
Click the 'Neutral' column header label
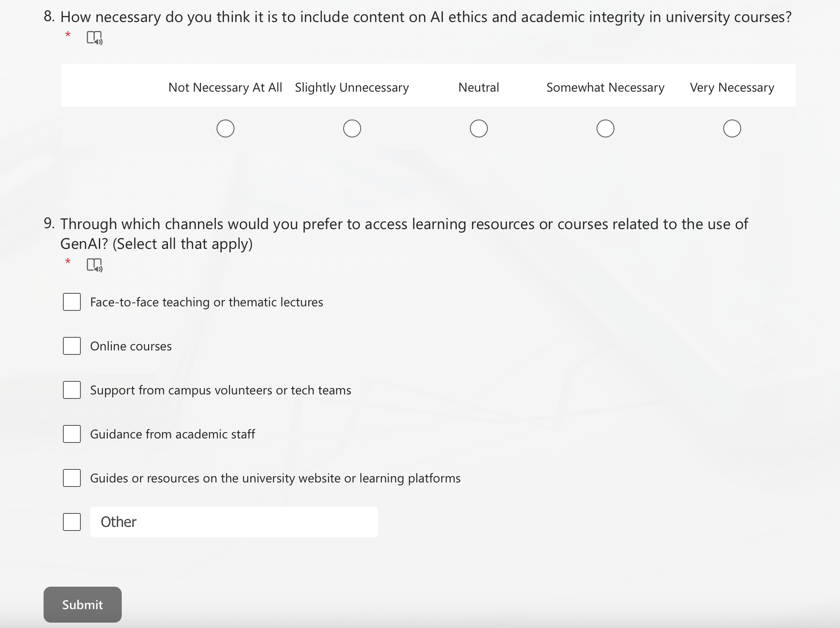(x=479, y=87)
